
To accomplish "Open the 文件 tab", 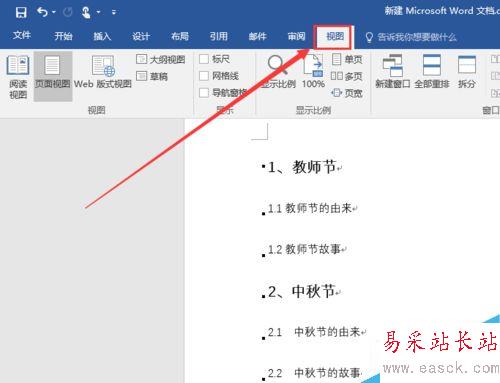I will click(x=22, y=35).
